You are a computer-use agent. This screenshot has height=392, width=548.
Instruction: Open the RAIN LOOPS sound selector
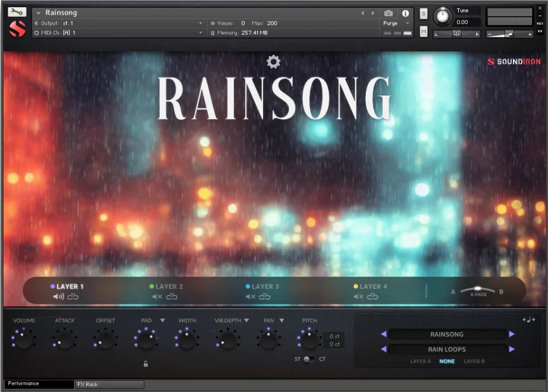pyautogui.click(x=447, y=349)
